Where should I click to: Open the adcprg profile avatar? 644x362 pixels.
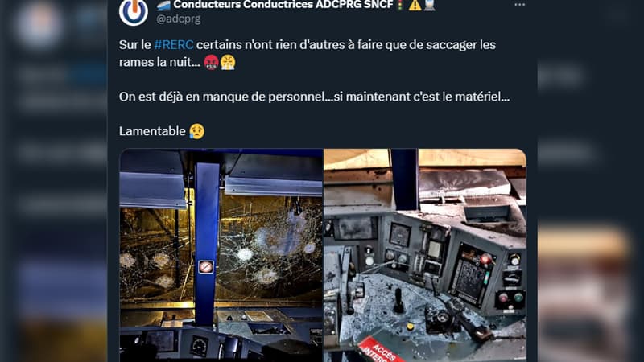pyautogui.click(x=134, y=11)
